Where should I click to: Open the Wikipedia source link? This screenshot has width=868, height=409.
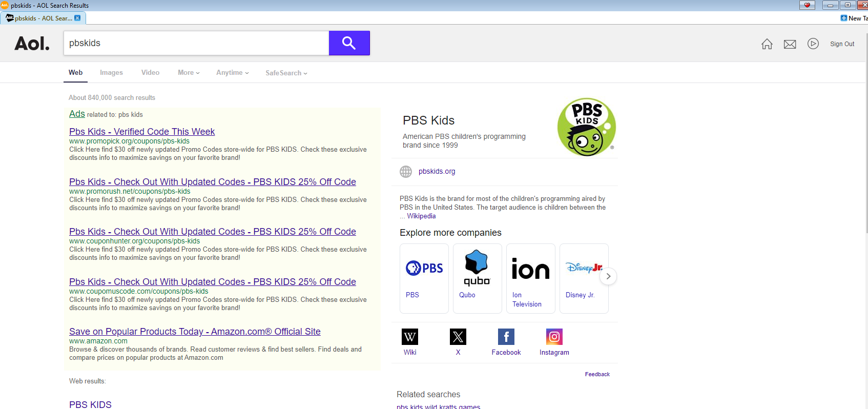(421, 216)
